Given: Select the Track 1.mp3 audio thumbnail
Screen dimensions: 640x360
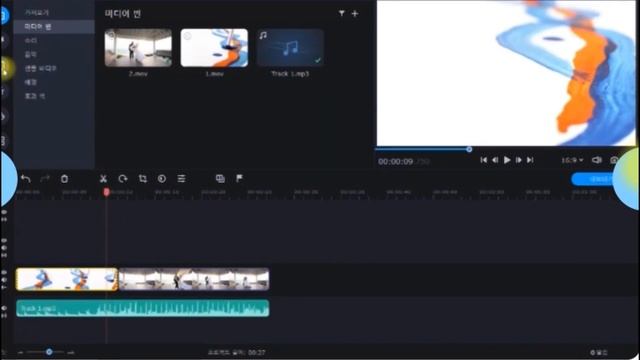Looking at the screenshot, I should pos(290,47).
